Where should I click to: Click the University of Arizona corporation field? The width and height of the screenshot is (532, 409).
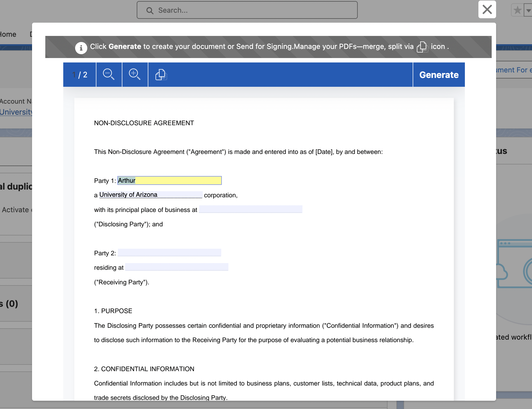click(151, 195)
